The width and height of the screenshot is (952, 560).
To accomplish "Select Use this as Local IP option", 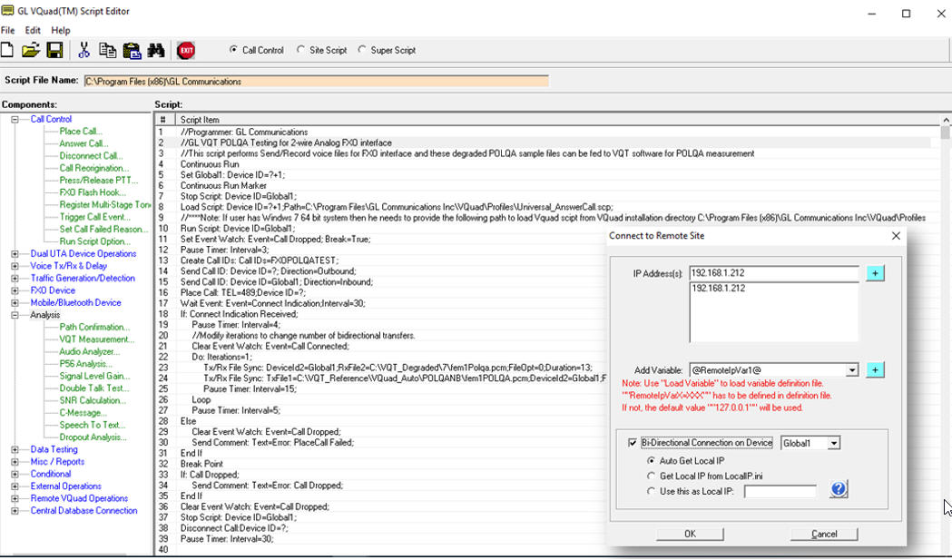I will [x=652, y=491].
